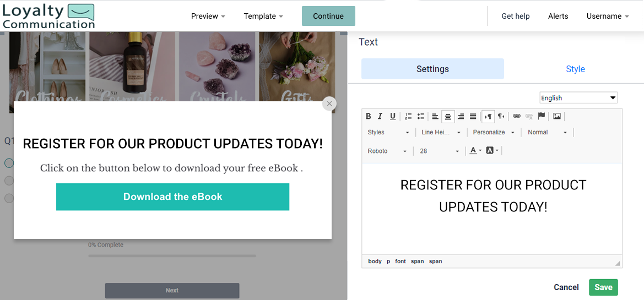
Task: Select the body element in path bar
Action: tap(375, 261)
